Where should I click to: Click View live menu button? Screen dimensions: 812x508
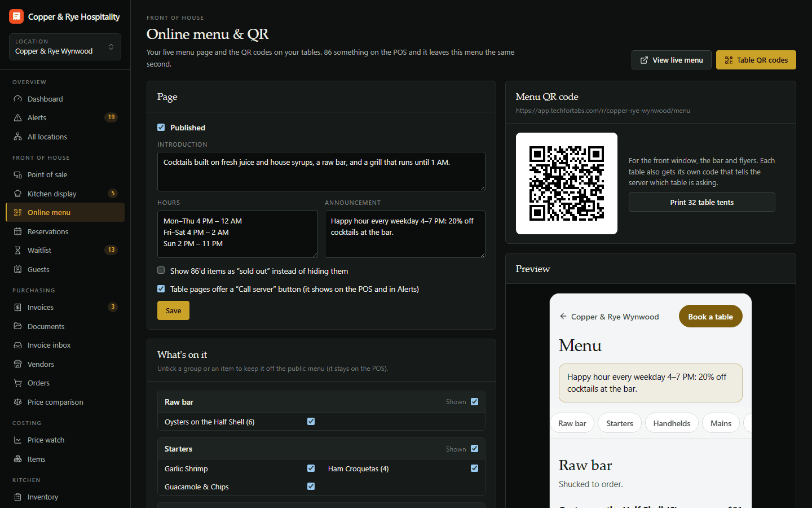[x=672, y=60]
